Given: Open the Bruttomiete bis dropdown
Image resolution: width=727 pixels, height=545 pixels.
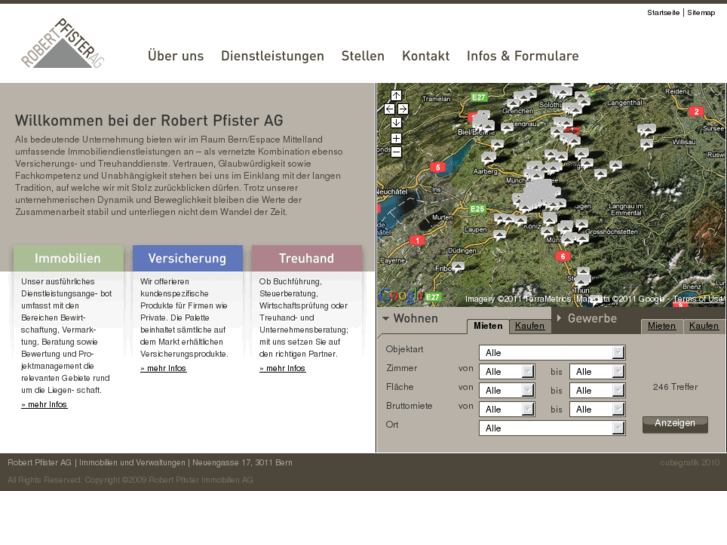Looking at the screenshot, I should [597, 409].
